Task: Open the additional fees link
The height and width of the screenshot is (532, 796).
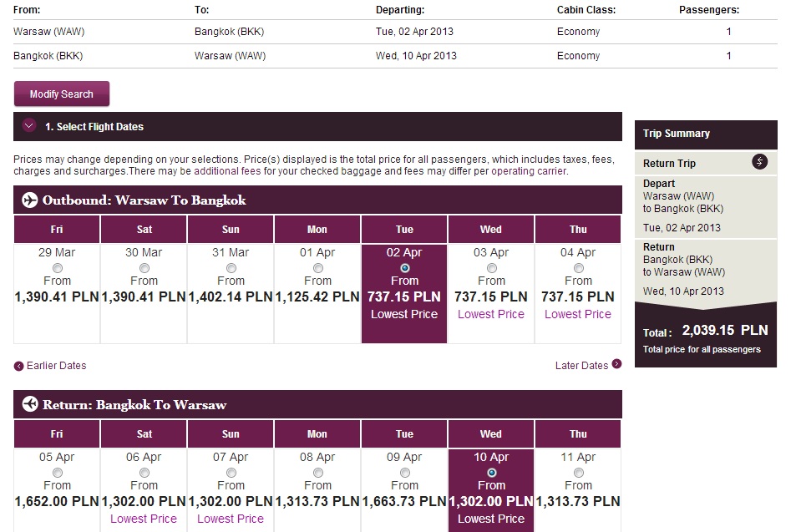Action: 227,171
